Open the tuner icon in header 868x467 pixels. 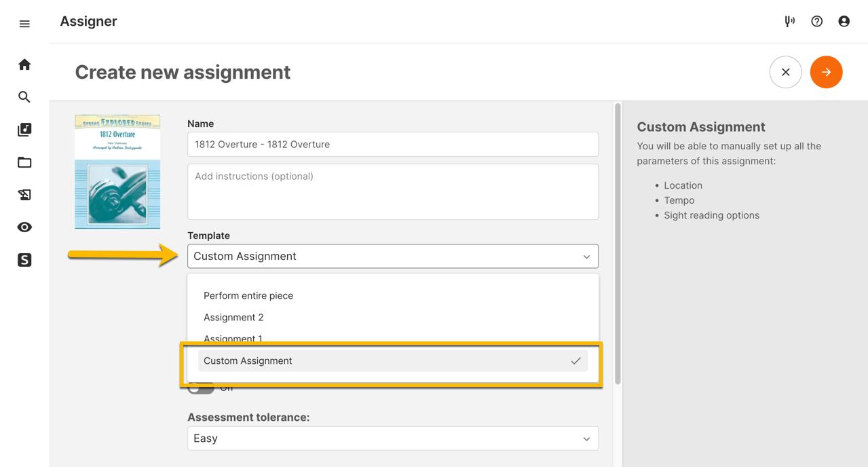click(789, 22)
